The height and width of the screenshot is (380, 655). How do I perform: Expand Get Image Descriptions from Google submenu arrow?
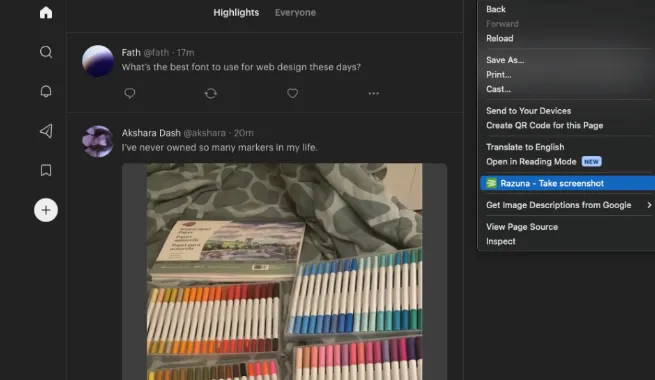649,205
